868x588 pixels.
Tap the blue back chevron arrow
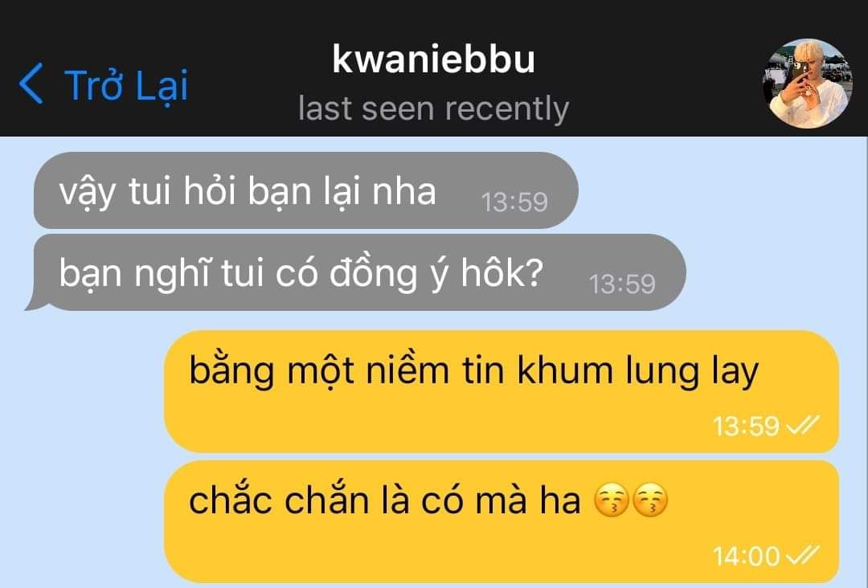[31, 84]
